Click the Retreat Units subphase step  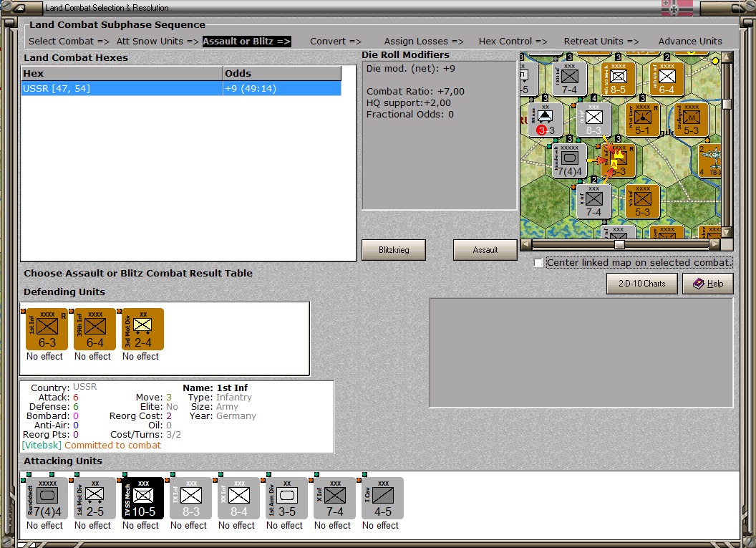tap(601, 42)
